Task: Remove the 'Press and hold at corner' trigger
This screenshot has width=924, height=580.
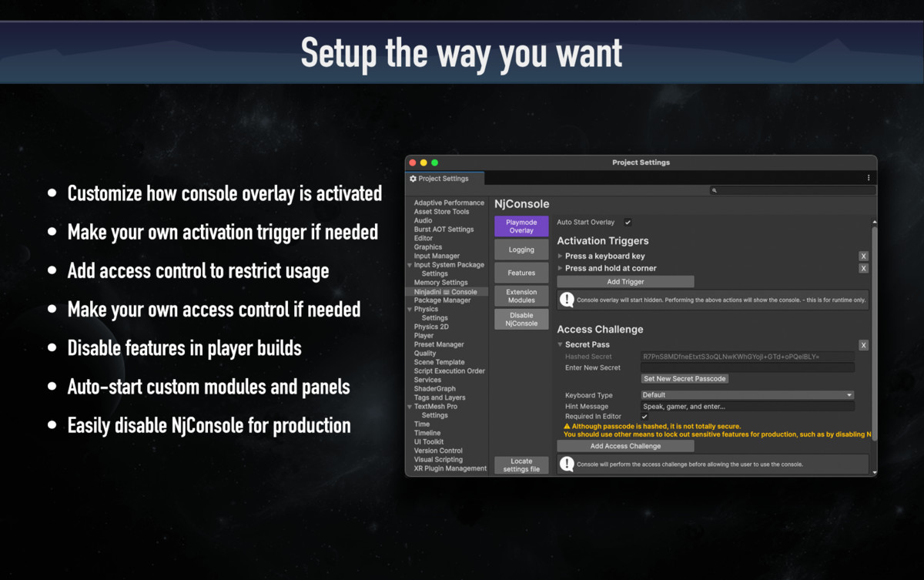Action: click(863, 269)
